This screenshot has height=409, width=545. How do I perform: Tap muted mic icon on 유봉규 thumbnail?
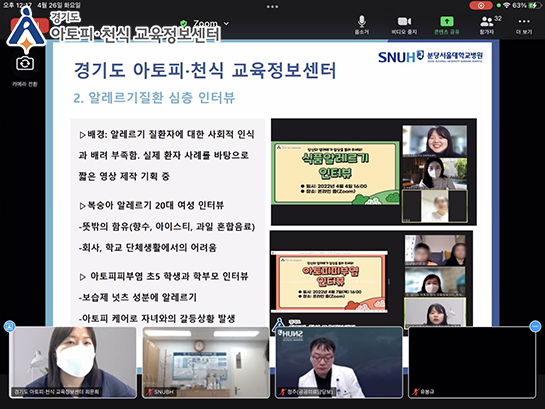(415, 392)
